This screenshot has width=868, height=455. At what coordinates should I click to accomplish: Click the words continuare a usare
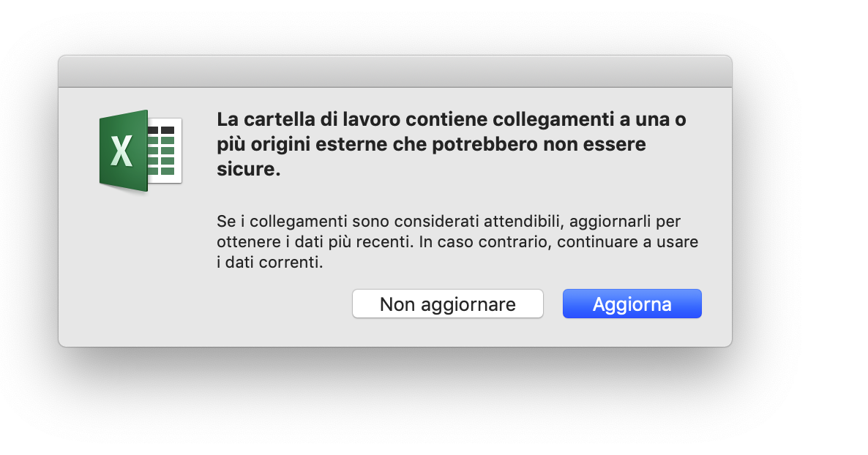628,242
